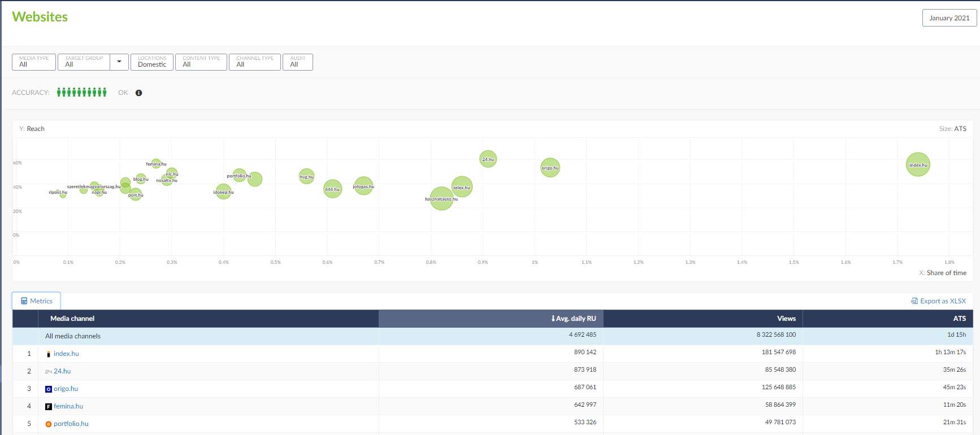The width and height of the screenshot is (980, 435).
Task: Select the hvg.hu bubble in chart
Action: pos(306,176)
